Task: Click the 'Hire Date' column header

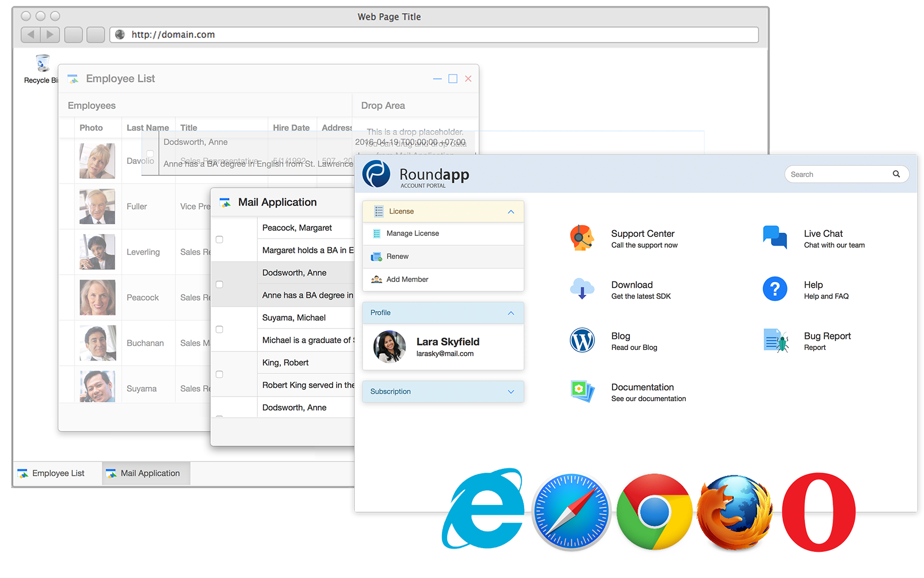Action: pyautogui.click(x=291, y=127)
